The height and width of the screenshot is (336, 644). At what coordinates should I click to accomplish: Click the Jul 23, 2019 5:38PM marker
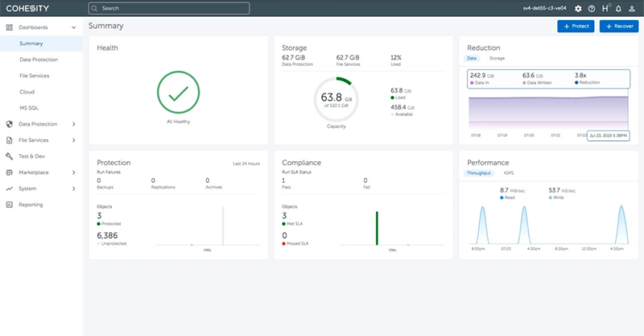[x=609, y=135]
